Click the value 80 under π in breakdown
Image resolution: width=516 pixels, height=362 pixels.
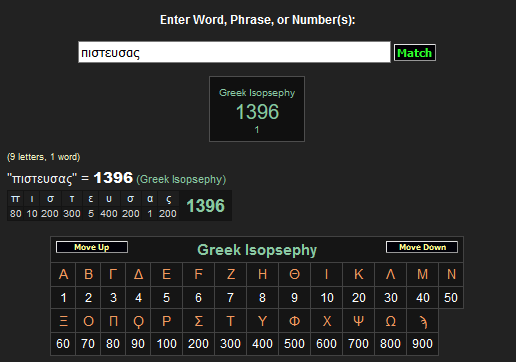click(16, 213)
